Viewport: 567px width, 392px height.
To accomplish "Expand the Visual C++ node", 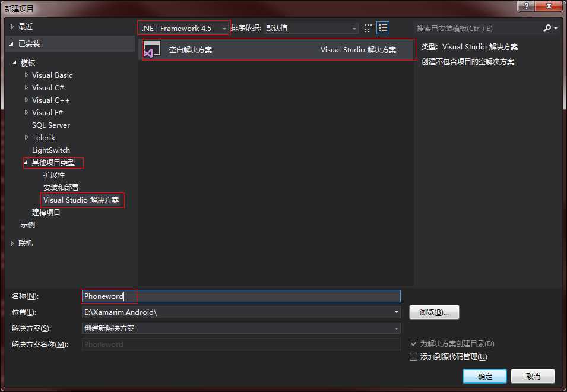I will [26, 100].
